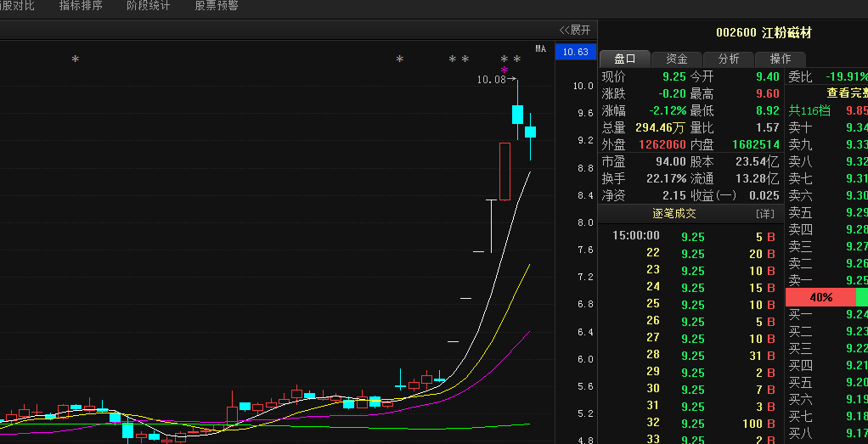868x444 pixels.
Task: Click the tall red hollow candlestick
Action: point(504,171)
